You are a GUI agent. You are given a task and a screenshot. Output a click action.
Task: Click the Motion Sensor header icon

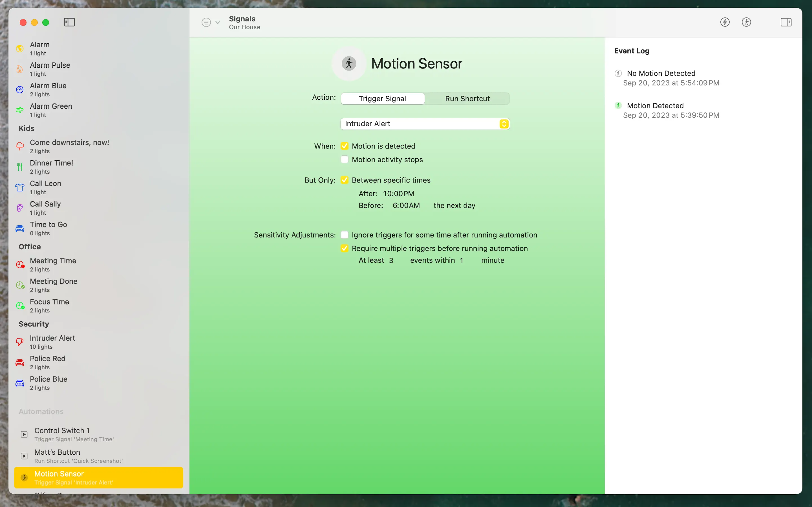[348, 63]
